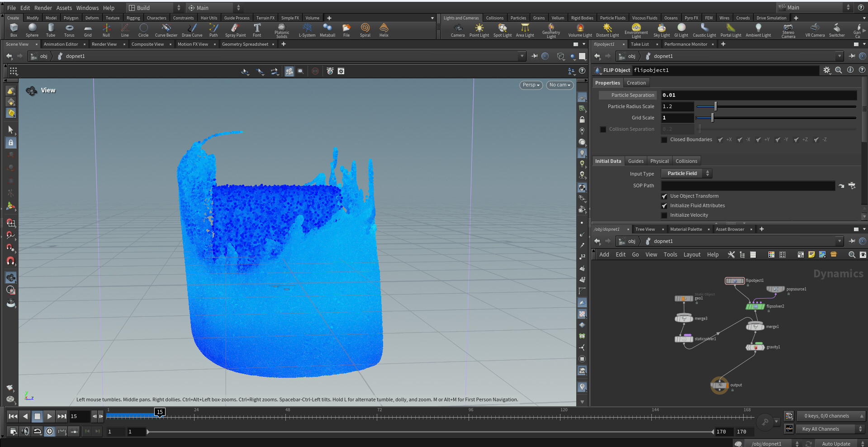Open the Persp viewport menu
Screen dimensions: 868x447
[531, 85]
